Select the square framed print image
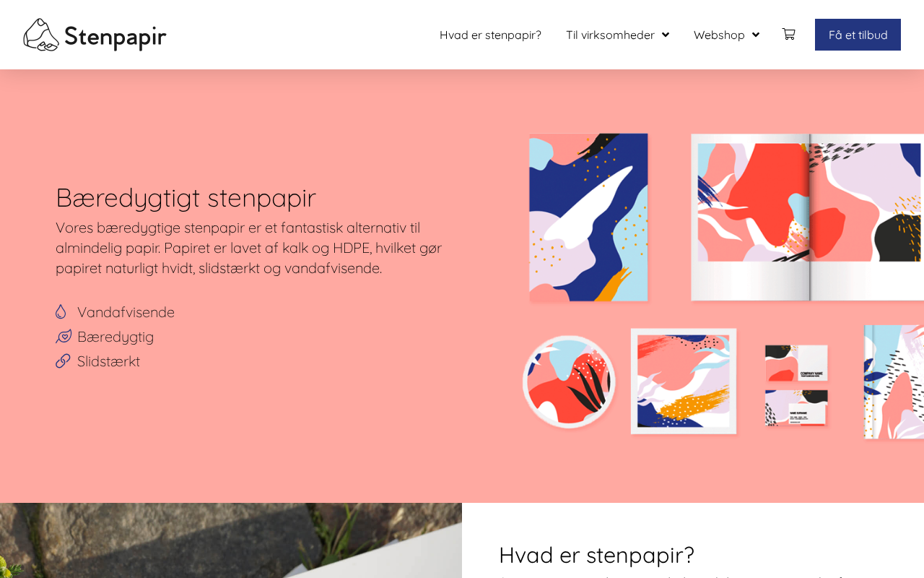This screenshot has width=924, height=578. [x=684, y=381]
